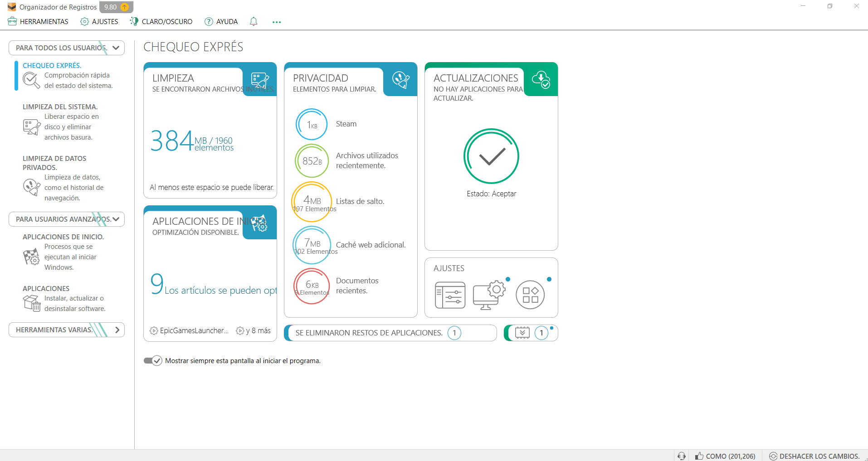Select the 6 KB Documentos recientes circle
The width and height of the screenshot is (868, 461).
tap(312, 286)
